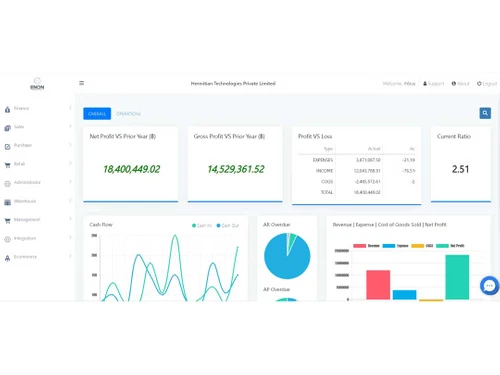This screenshot has height=375, width=500.
Task: Open the Warehouse menu item
Action: pyautogui.click(x=25, y=201)
